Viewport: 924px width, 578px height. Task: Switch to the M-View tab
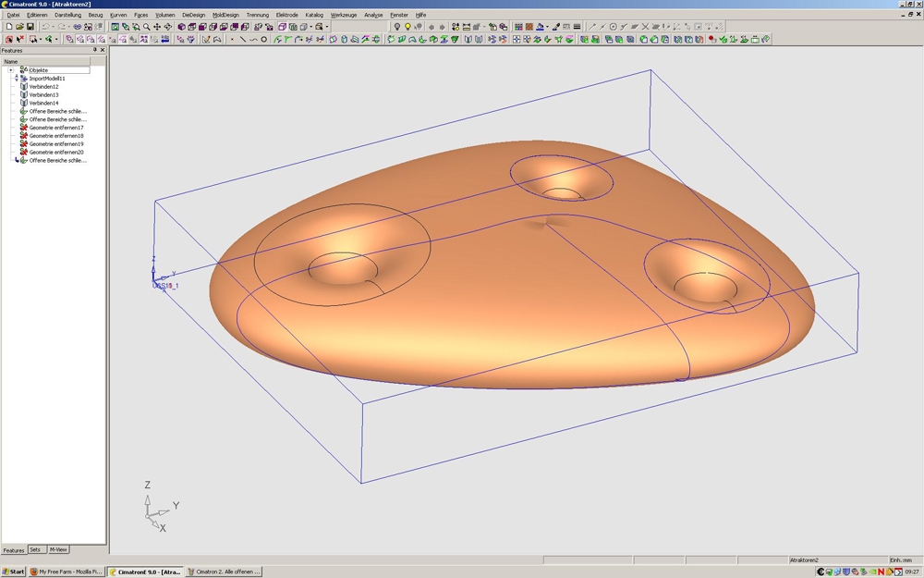point(58,549)
